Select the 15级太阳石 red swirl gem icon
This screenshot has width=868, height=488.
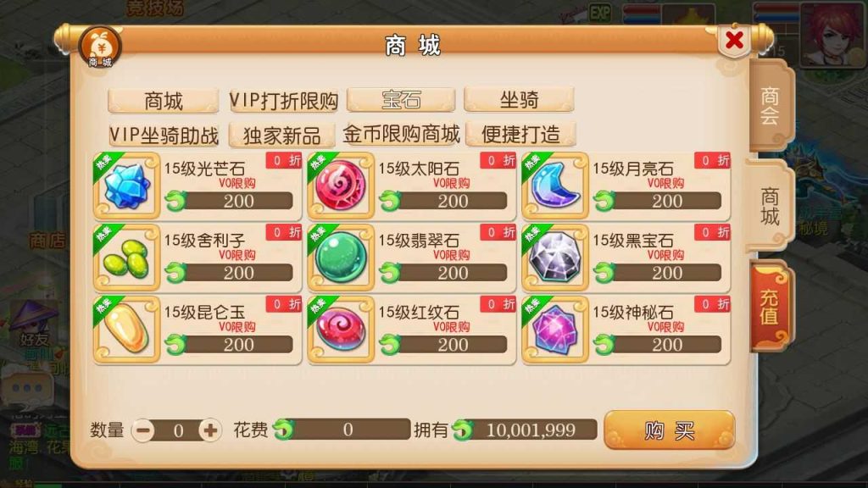tap(341, 186)
